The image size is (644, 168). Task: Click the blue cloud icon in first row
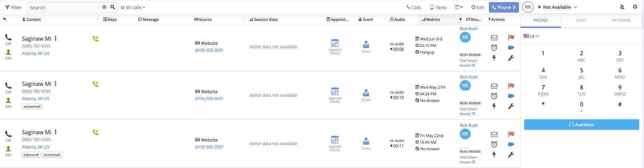(x=511, y=48)
